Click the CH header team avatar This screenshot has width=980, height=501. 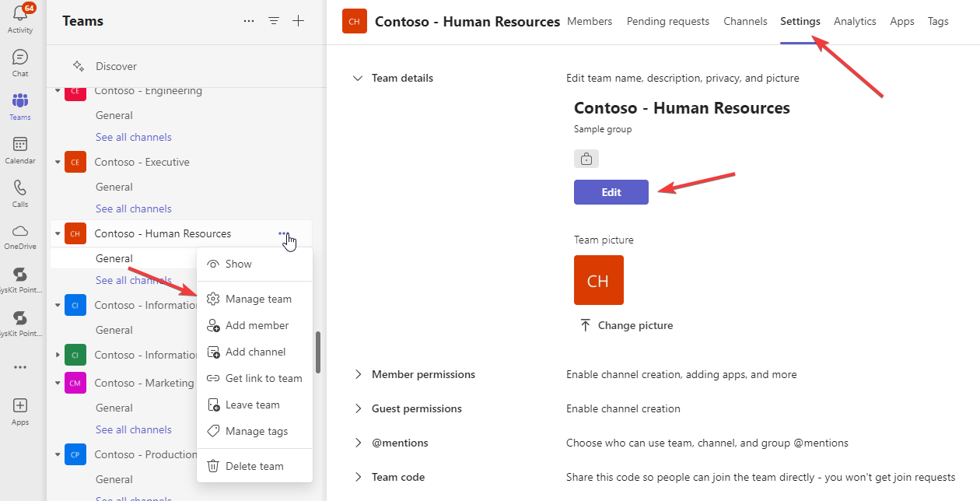coord(355,21)
